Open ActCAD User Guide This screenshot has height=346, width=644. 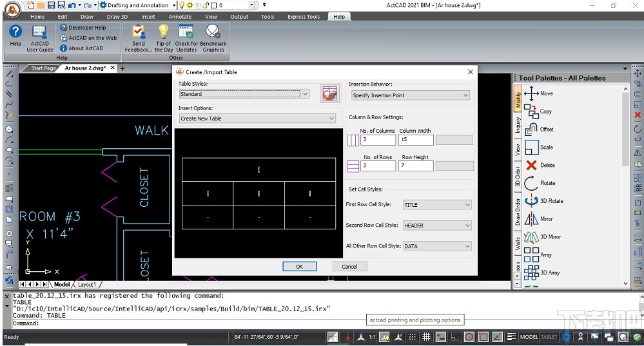click(x=40, y=38)
